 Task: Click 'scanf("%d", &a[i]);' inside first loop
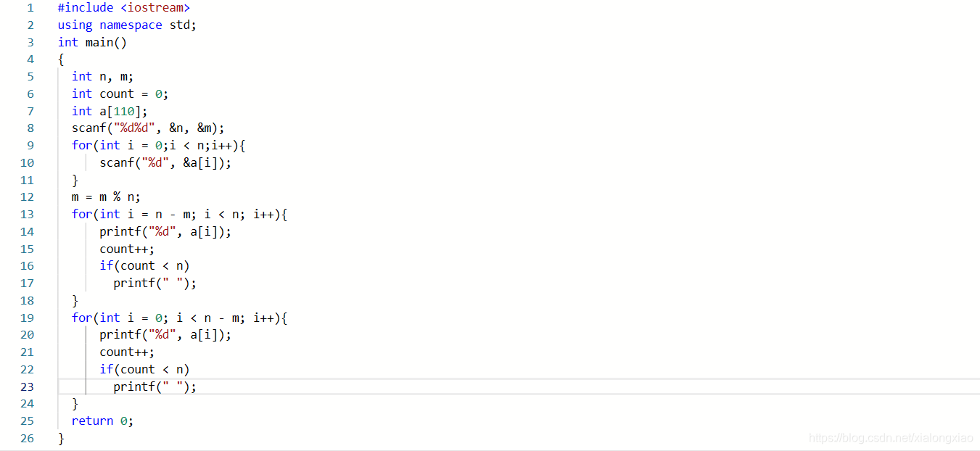[166, 162]
